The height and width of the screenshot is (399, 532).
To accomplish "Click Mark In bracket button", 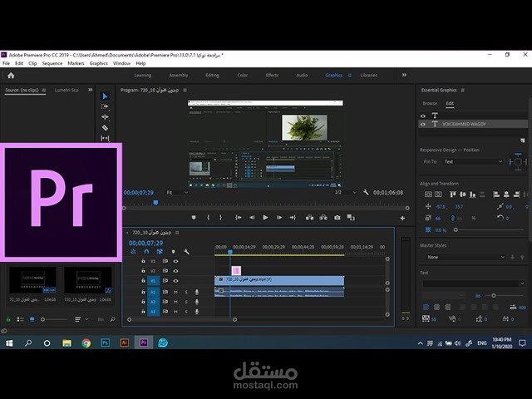I will [x=209, y=218].
